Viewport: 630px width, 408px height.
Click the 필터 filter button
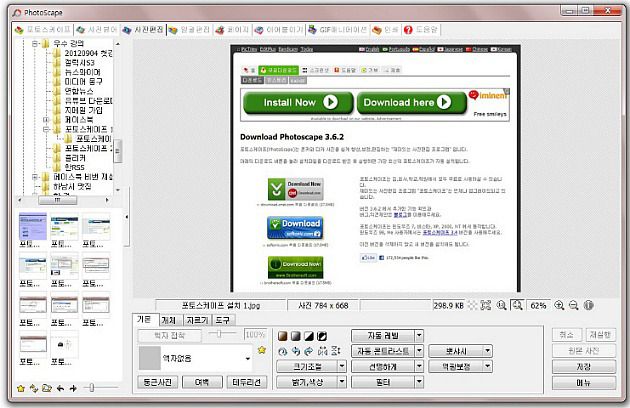coord(382,382)
